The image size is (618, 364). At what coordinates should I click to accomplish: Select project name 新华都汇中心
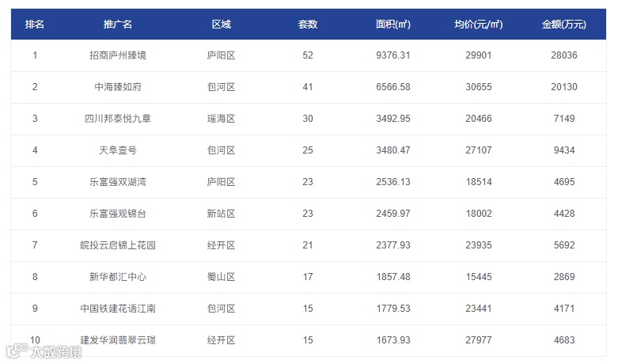coord(118,277)
